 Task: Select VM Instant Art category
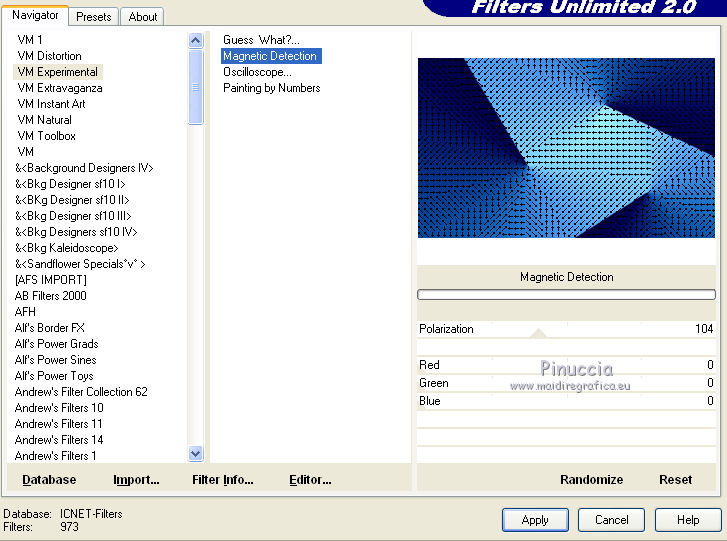coord(51,104)
